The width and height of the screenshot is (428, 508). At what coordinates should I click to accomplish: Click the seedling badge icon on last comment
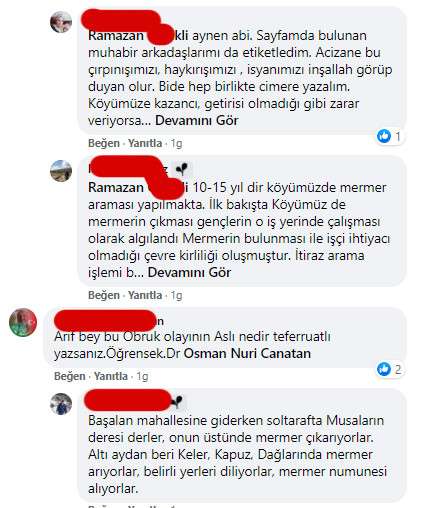(x=178, y=402)
